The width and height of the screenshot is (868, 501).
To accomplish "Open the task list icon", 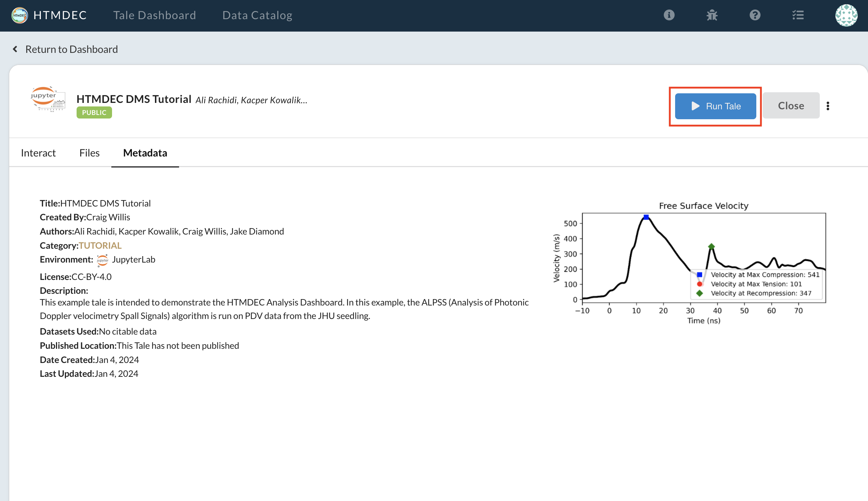I will click(x=798, y=15).
